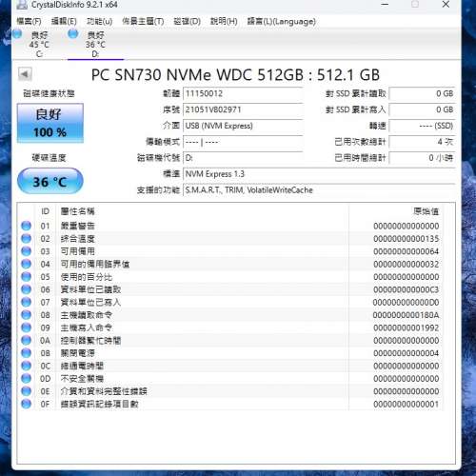This screenshot has height=476, width=476.
Task: Click the features field S.M.A.R.T., TRIM, VolatileWriteCache
Action: tap(319, 190)
